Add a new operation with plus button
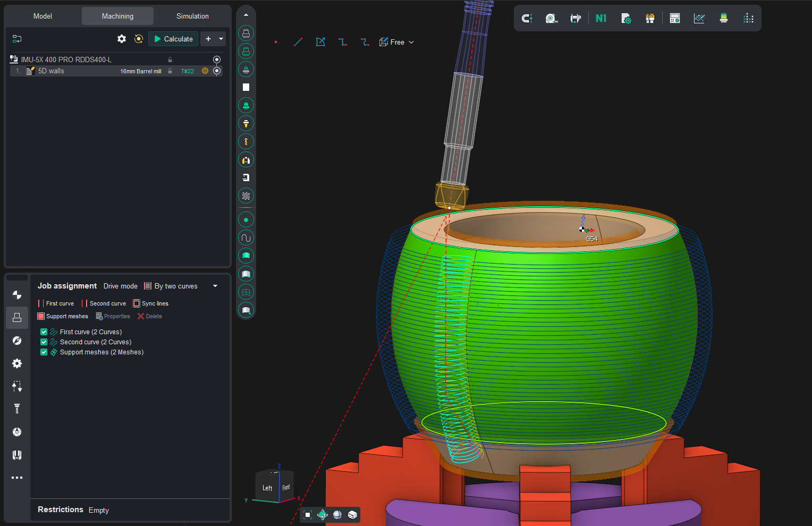Viewport: 812px width, 526px height. click(x=208, y=39)
